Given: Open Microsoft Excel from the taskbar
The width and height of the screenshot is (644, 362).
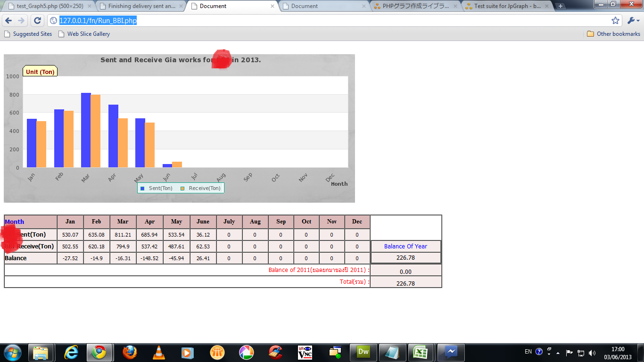Looking at the screenshot, I should (420, 353).
